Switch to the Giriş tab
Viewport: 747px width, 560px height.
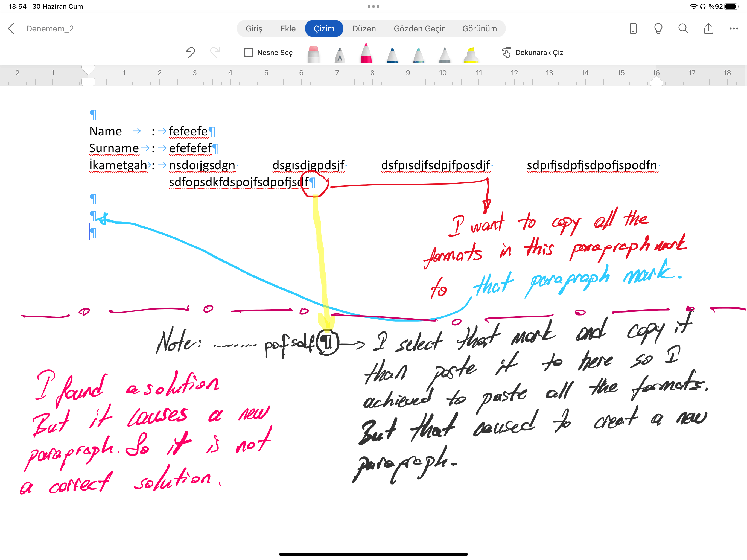[254, 28]
